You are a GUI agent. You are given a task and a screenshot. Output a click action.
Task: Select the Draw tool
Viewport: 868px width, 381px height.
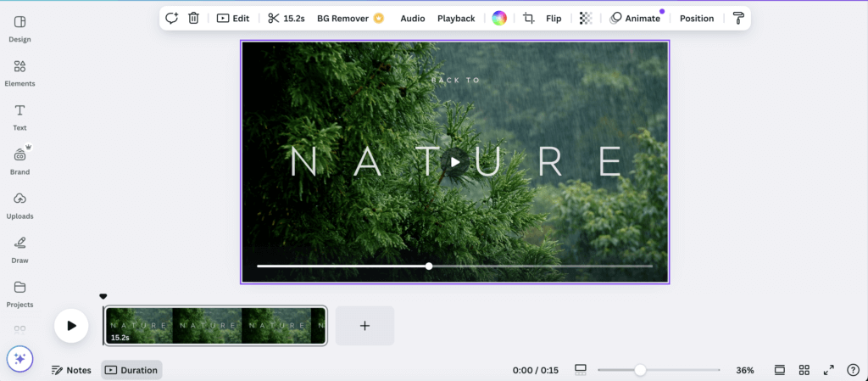[20, 250]
